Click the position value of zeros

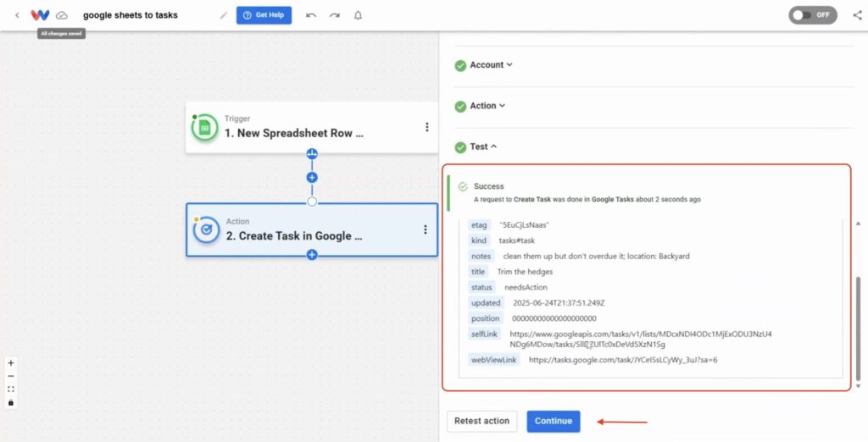554,318
